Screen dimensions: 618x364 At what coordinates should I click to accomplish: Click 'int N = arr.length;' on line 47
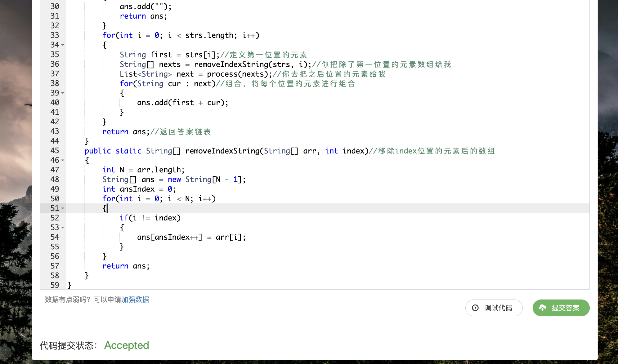(x=144, y=170)
